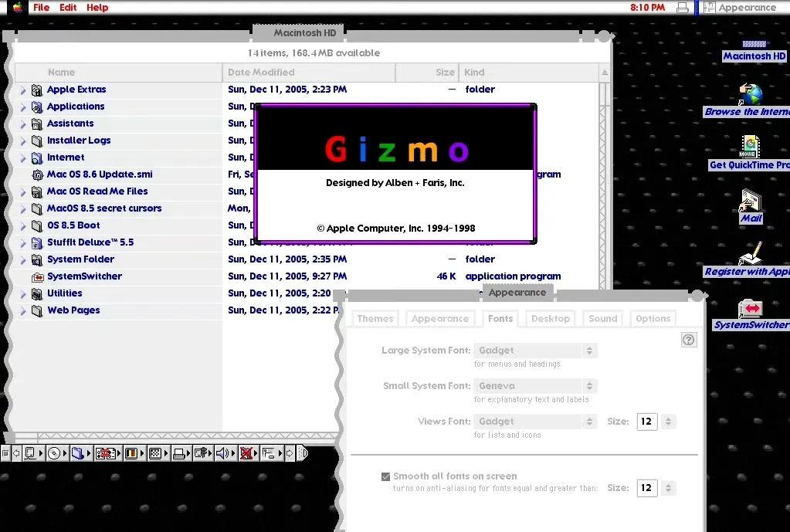Viewport: 790px width, 532px height.
Task: Click the Applications folder icon in list
Action: [x=37, y=107]
